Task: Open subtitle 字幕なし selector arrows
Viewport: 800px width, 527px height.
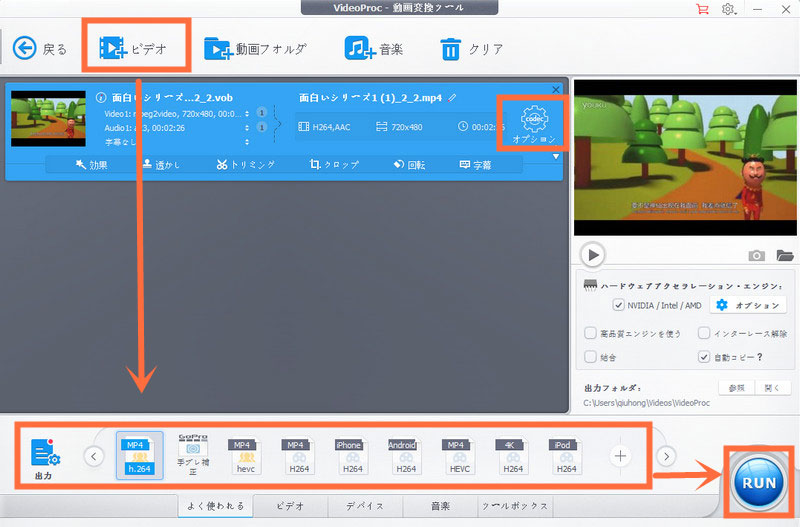Action: pyautogui.click(x=247, y=142)
